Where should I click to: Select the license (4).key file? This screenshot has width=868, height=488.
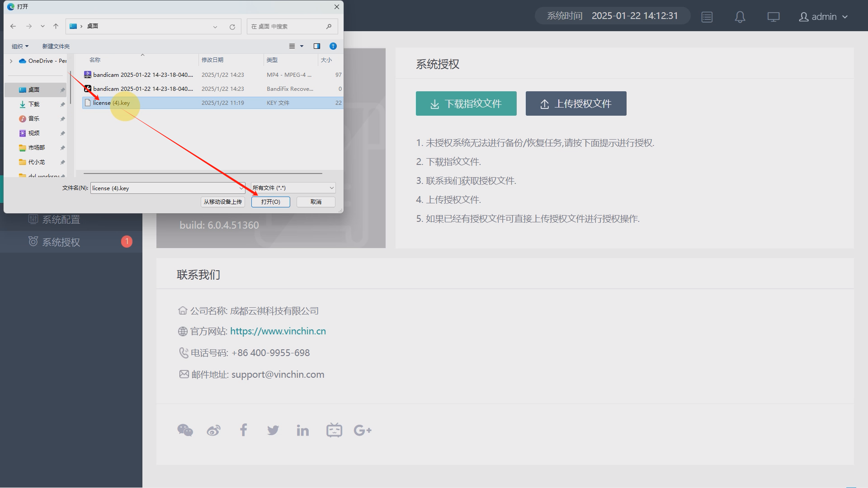pos(111,103)
